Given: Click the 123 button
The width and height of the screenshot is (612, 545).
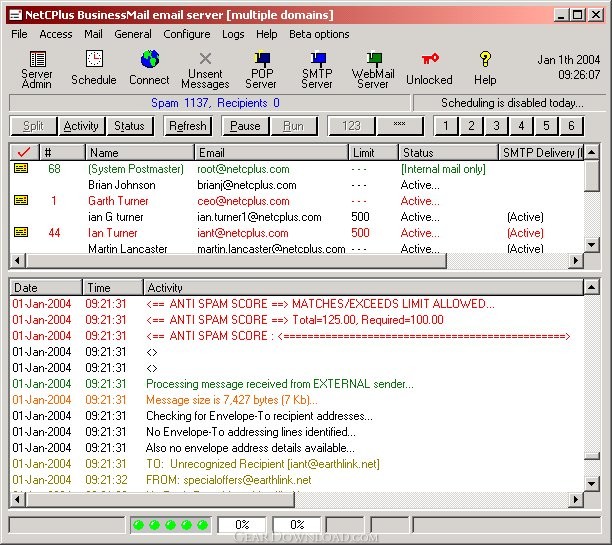Looking at the screenshot, I should [351, 126].
